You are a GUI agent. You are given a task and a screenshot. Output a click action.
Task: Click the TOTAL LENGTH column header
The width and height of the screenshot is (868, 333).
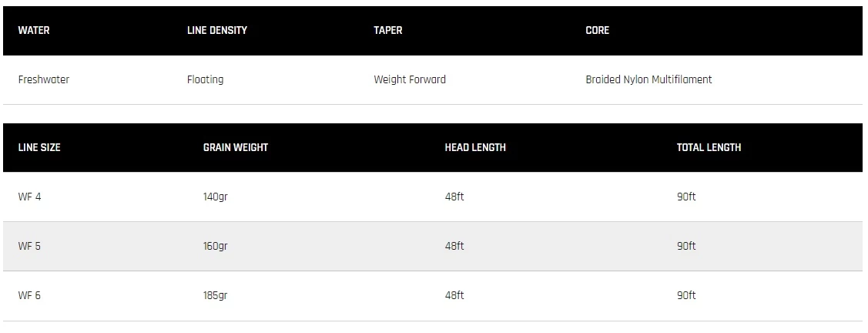point(709,147)
